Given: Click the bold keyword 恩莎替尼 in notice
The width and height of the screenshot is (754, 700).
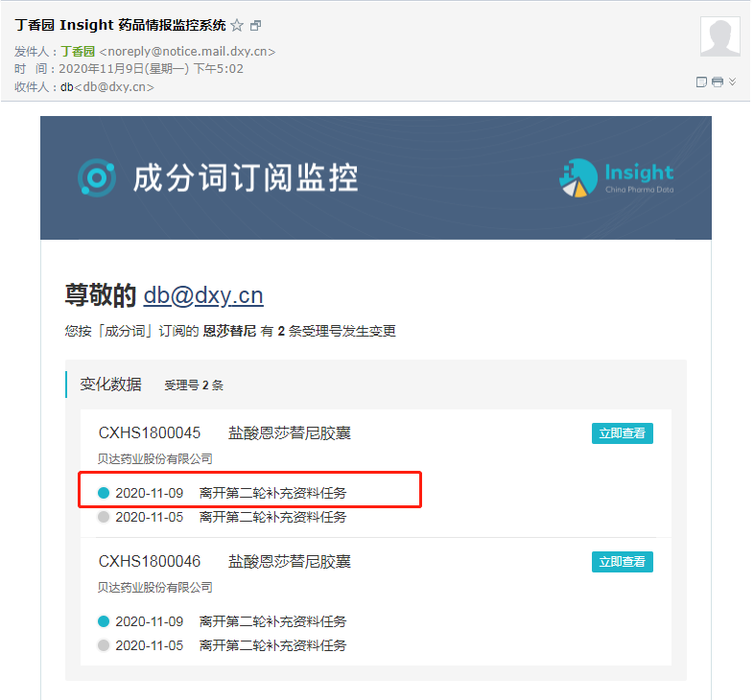Looking at the screenshot, I should pos(229,331).
